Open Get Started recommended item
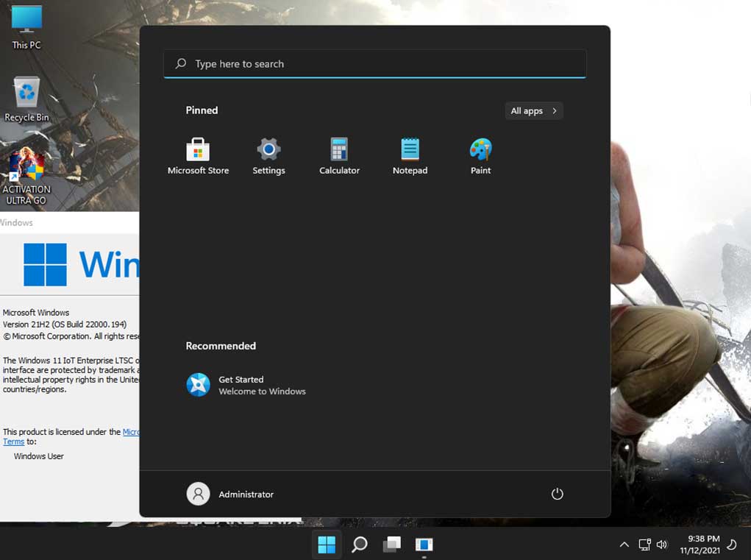 pyautogui.click(x=246, y=385)
